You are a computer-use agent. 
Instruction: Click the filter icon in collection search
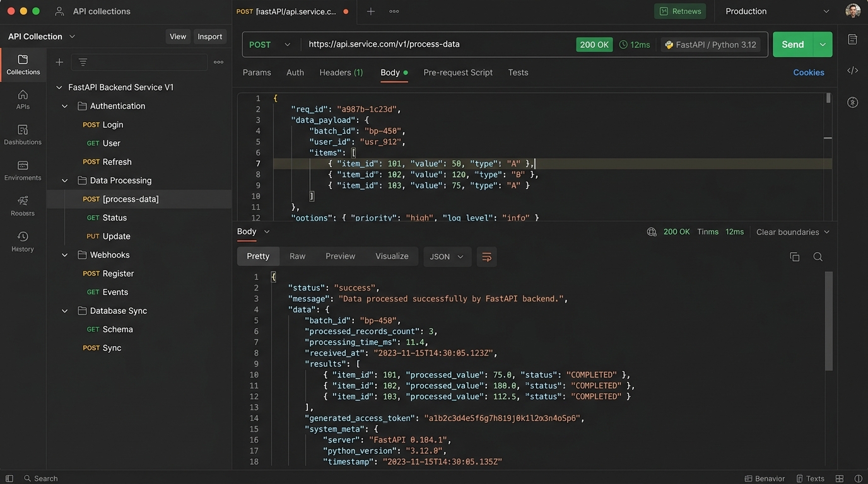(x=83, y=62)
